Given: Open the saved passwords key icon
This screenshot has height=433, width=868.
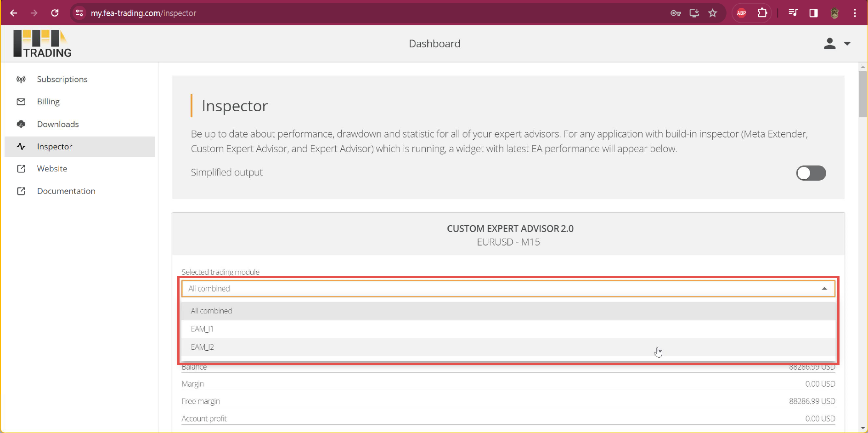Looking at the screenshot, I should tap(676, 13).
